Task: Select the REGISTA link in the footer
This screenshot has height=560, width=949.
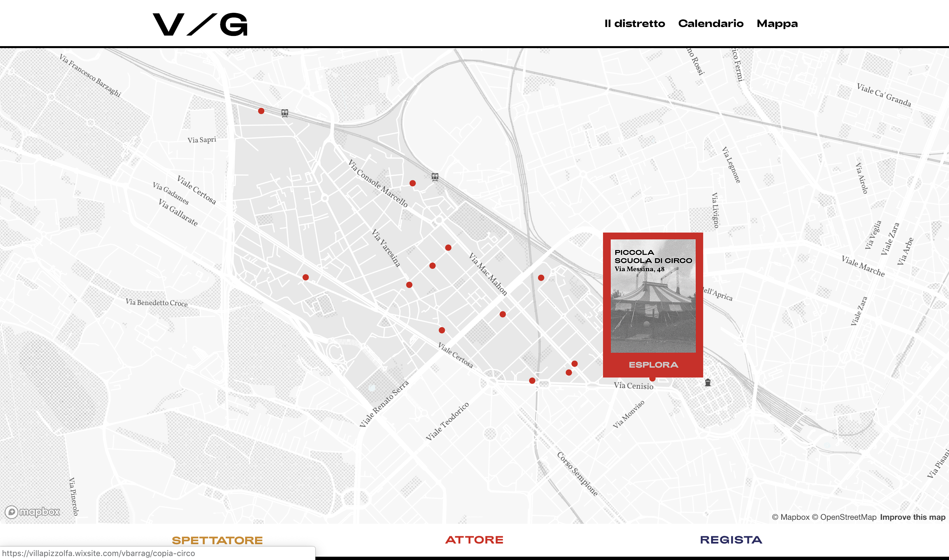Action: [731, 540]
